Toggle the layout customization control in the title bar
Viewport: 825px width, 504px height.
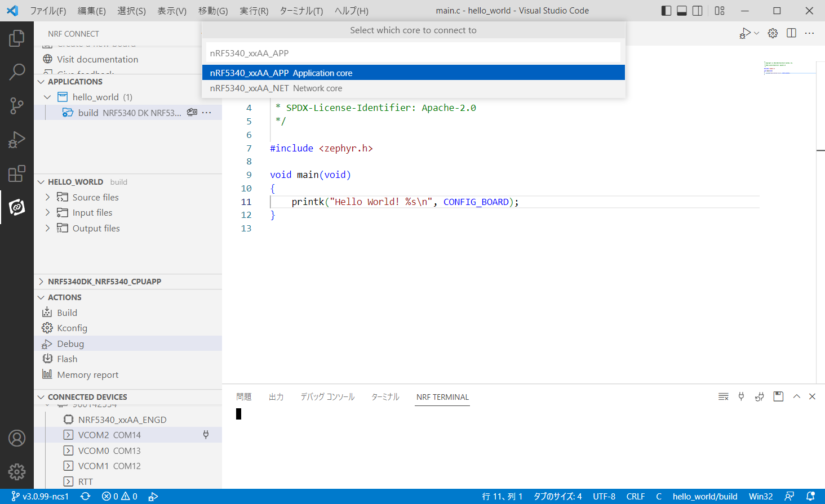[719, 10]
